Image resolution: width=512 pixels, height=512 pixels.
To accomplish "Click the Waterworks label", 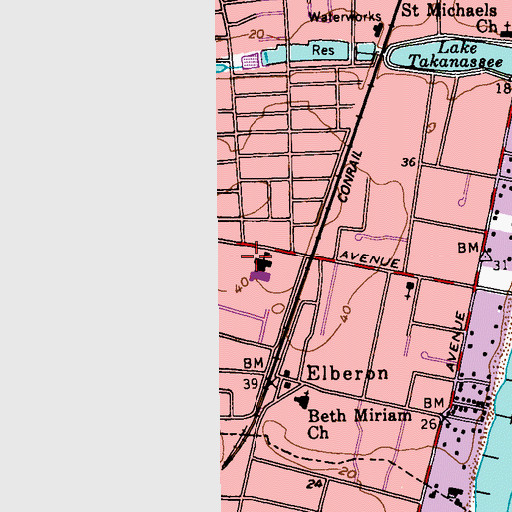I will pyautogui.click(x=345, y=17).
